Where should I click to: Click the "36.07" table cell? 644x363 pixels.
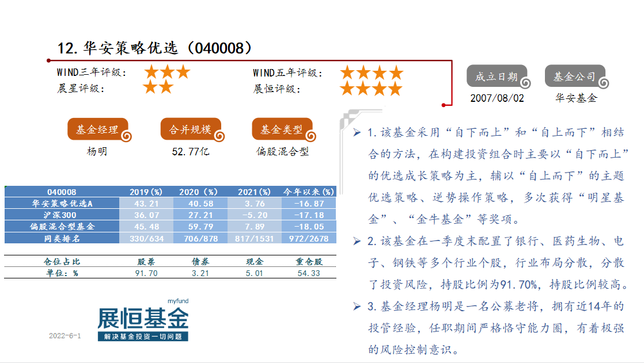[x=146, y=215]
